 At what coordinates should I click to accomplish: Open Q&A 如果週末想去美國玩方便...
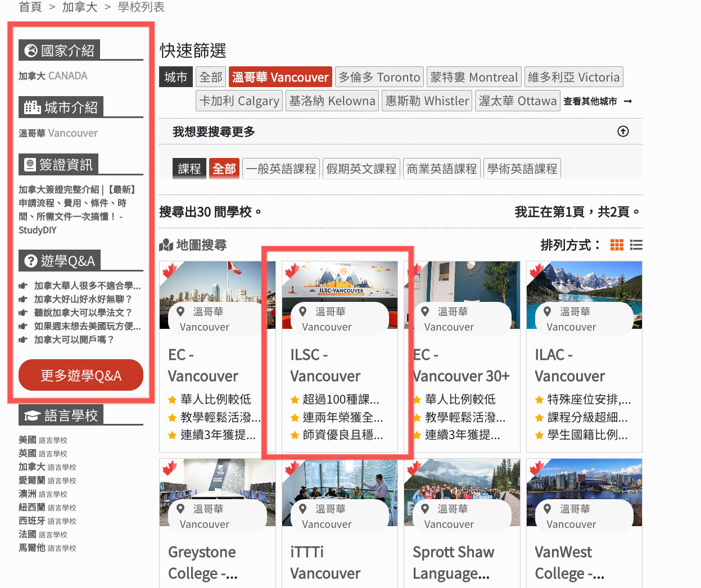tap(87, 326)
